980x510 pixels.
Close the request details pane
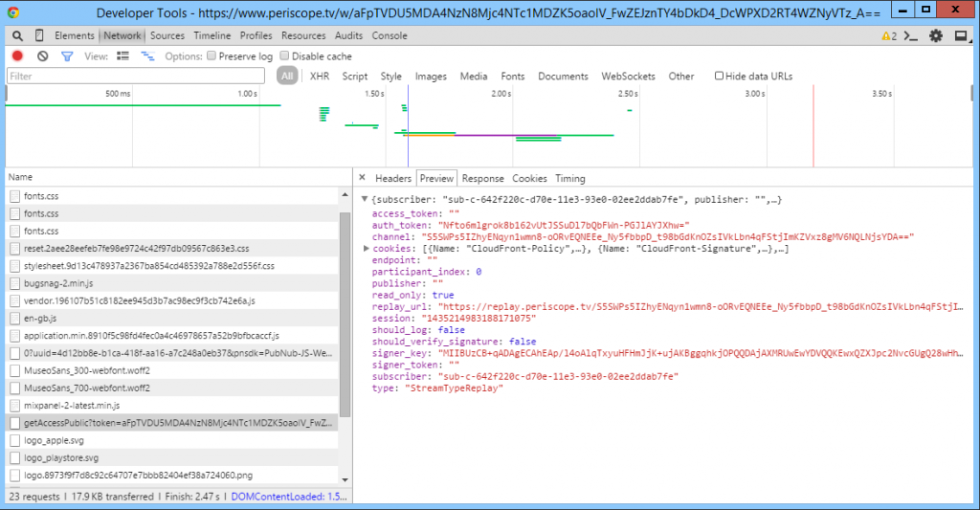pyautogui.click(x=362, y=178)
